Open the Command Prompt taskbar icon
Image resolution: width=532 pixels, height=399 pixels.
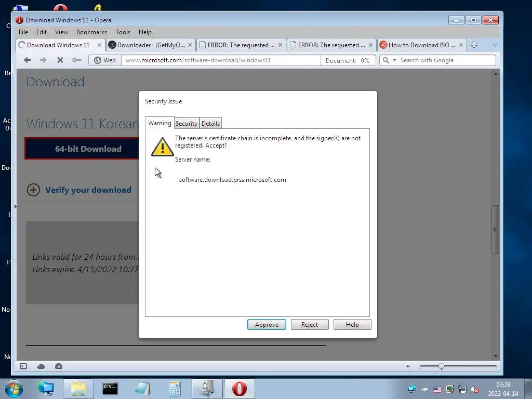pos(110,389)
